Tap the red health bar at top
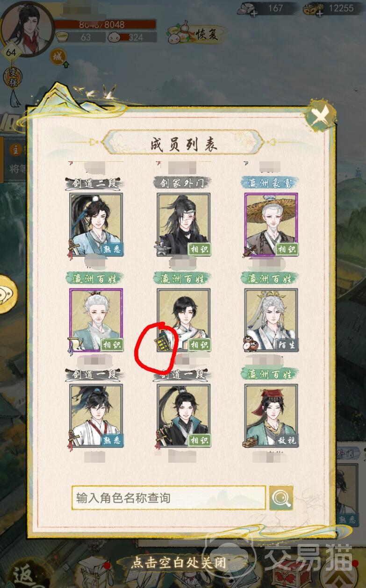This screenshot has height=588, width=366. pos(106,24)
